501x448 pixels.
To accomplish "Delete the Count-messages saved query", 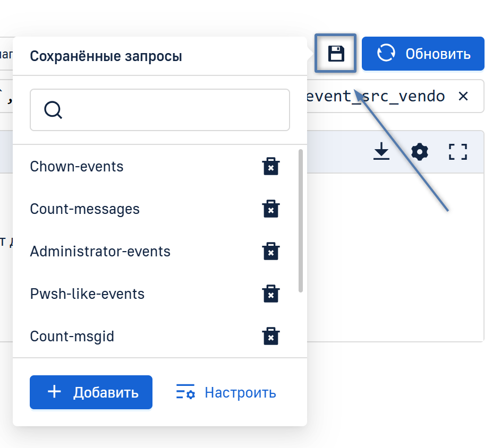I will tap(271, 209).
